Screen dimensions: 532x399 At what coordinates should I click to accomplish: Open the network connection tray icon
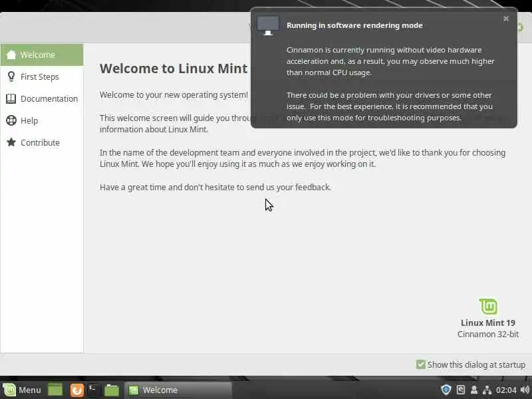tap(487, 390)
